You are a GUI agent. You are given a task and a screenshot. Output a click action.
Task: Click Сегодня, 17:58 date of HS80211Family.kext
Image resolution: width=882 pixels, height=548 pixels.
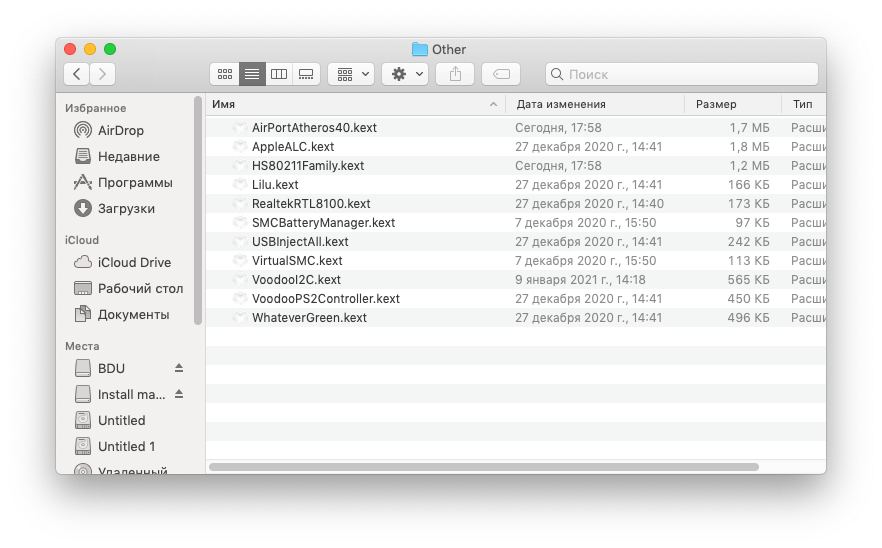click(x=558, y=166)
